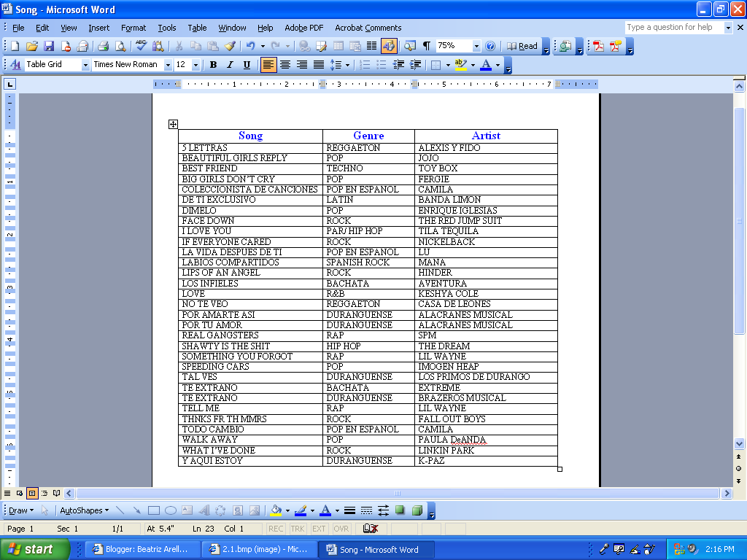This screenshot has width=747, height=560.
Task: Open the Draw menu on Drawing toolbar
Action: click(21, 510)
